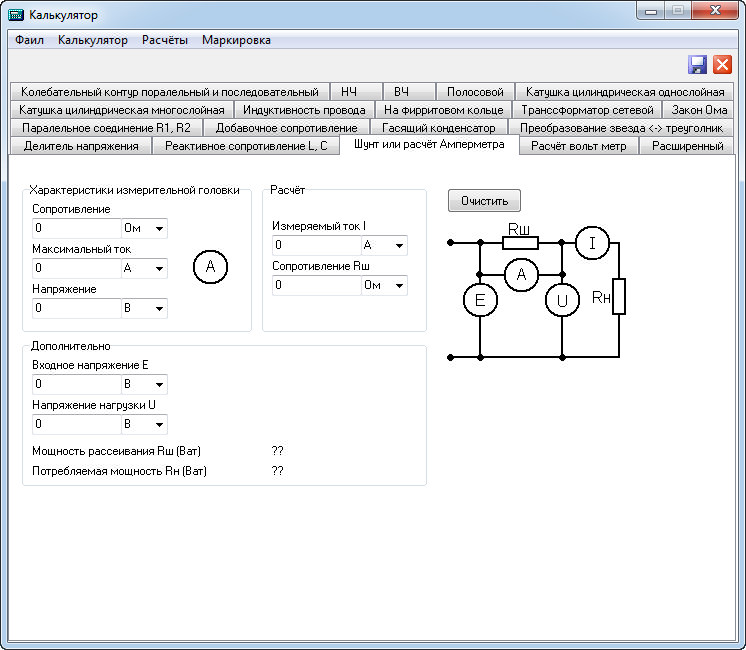Screen dimensions: 746x650
Task: Click the Измеряемый ток I input field
Action: tap(316, 246)
